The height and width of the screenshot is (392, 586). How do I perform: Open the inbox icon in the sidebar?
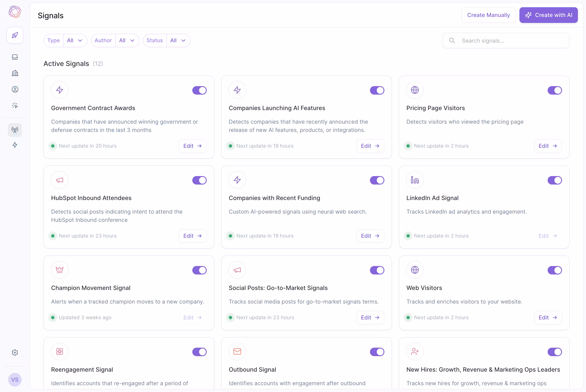[15, 57]
